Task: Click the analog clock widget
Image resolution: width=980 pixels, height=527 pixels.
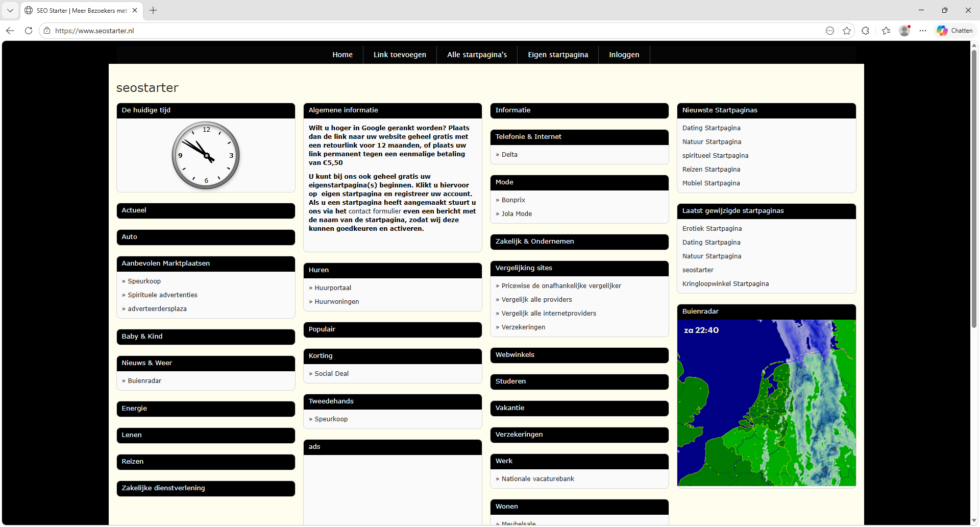Action: (x=206, y=155)
